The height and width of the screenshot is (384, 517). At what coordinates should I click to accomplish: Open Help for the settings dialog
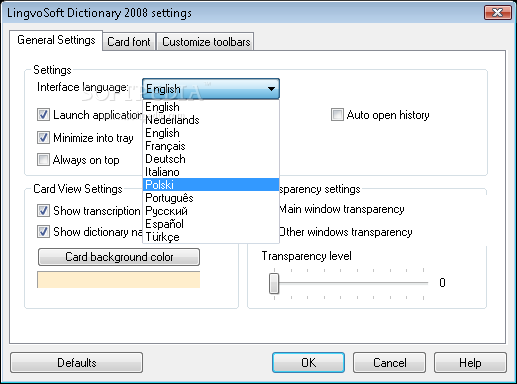tap(470, 363)
